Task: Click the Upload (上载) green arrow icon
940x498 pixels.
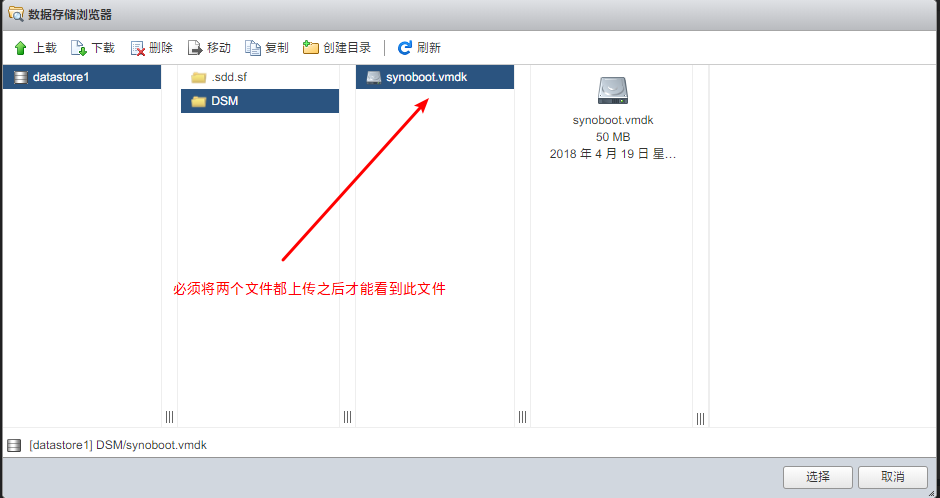Action: click(20, 48)
